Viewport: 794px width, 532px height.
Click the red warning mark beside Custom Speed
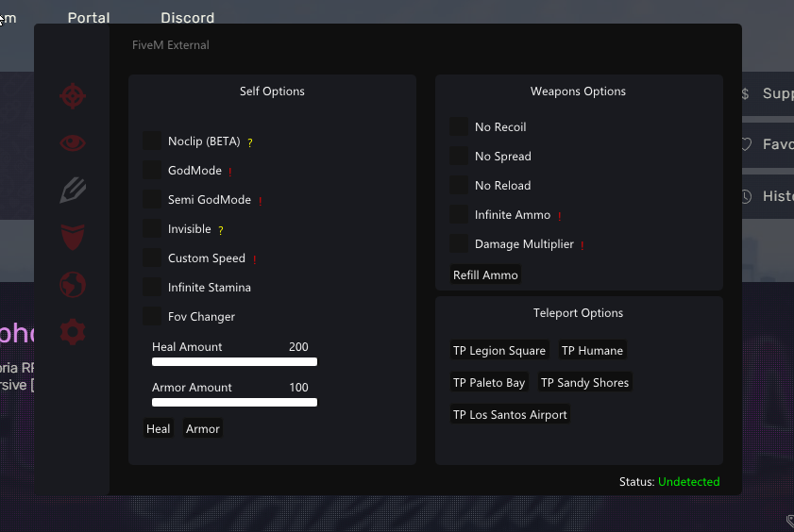click(x=254, y=260)
